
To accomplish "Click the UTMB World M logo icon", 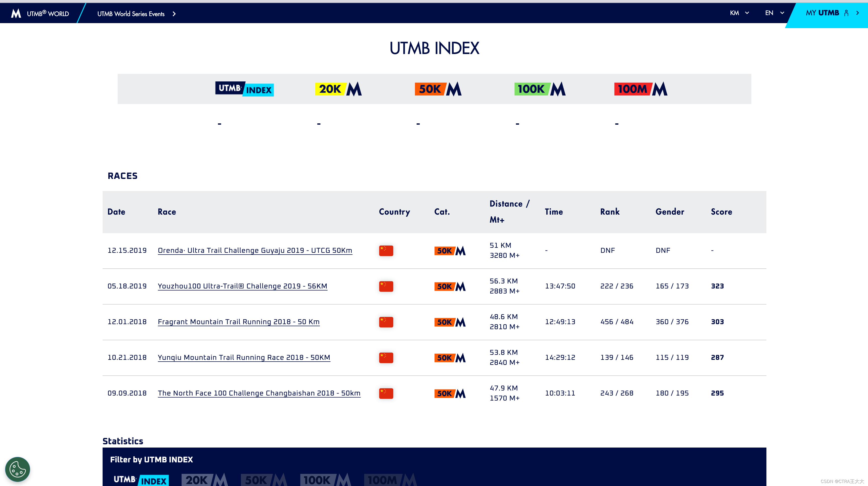I will [16, 14].
